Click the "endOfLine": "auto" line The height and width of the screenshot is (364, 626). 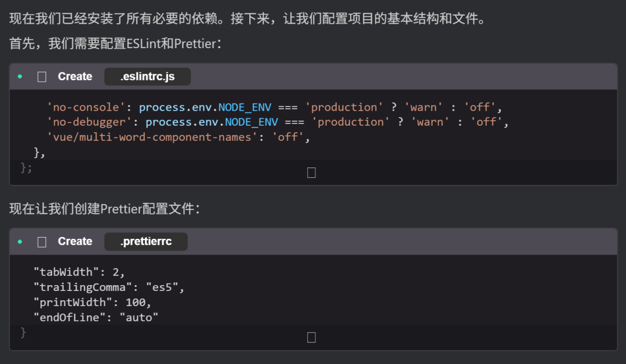pos(96,317)
